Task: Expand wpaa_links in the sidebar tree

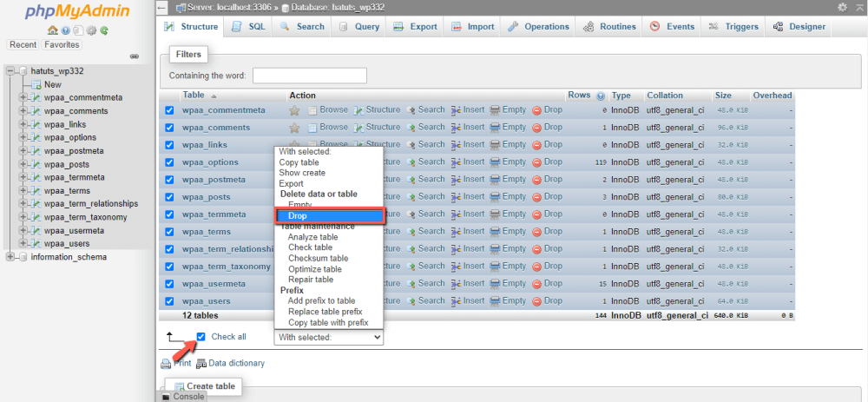Action: point(23,124)
